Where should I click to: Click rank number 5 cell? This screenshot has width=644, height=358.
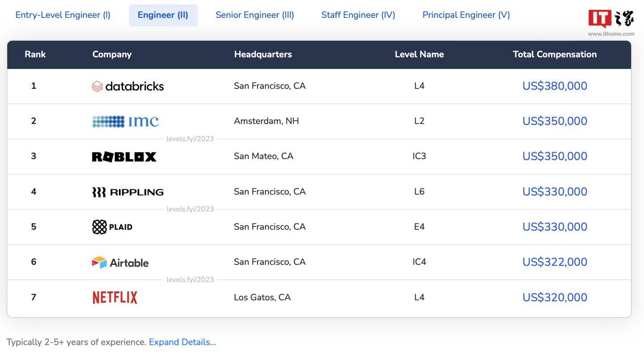[34, 227]
